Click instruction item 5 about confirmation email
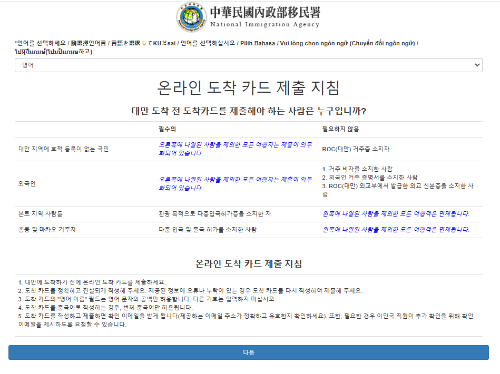 tap(246, 320)
